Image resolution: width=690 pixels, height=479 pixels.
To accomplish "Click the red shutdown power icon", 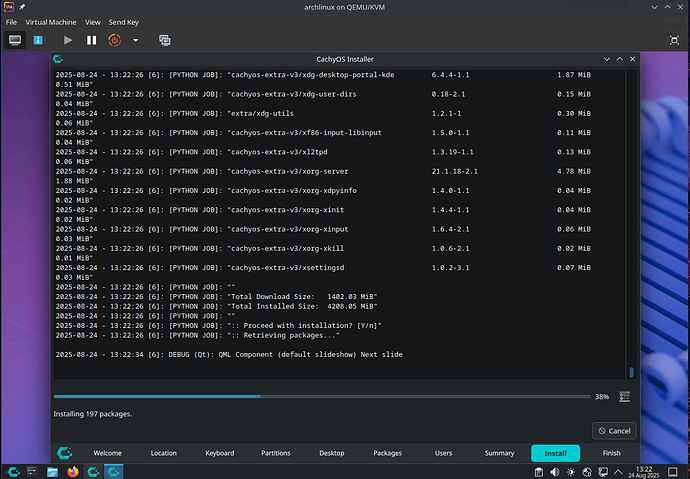I will [x=114, y=40].
